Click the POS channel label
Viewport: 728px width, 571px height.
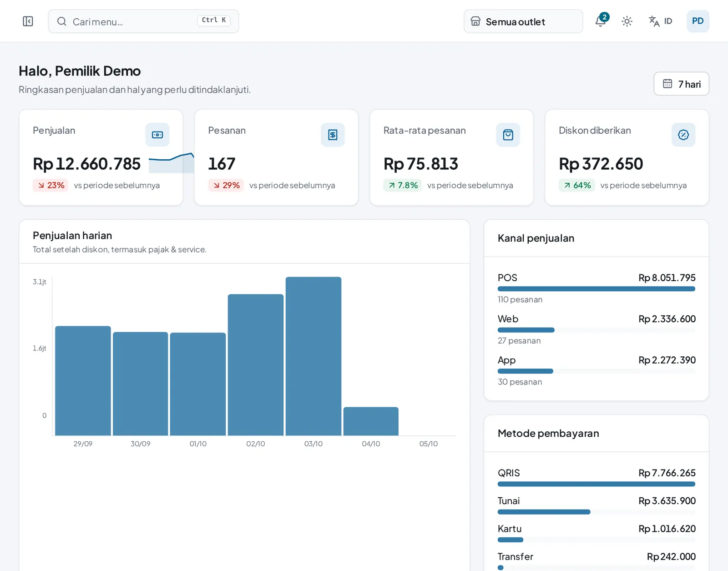[507, 278]
